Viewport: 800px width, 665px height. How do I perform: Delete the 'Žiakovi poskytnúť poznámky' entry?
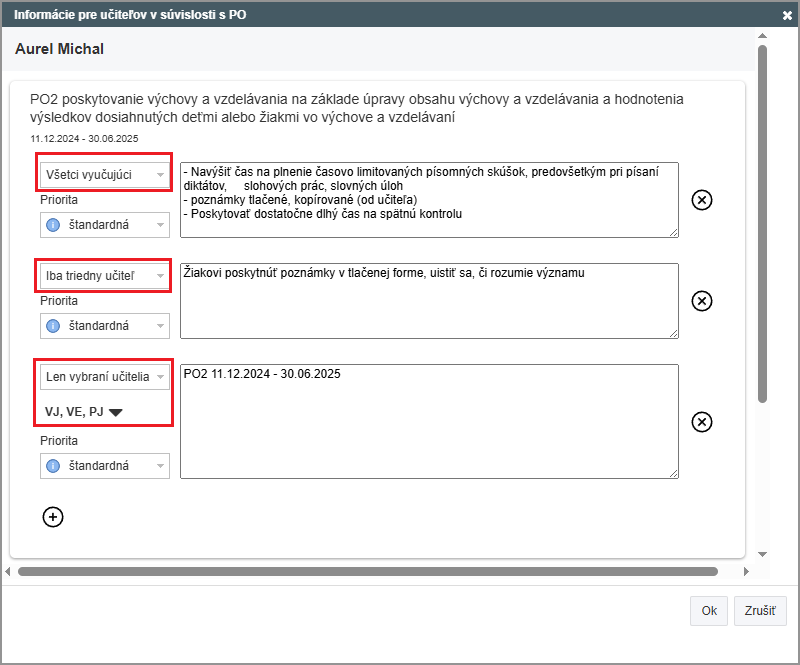click(702, 301)
